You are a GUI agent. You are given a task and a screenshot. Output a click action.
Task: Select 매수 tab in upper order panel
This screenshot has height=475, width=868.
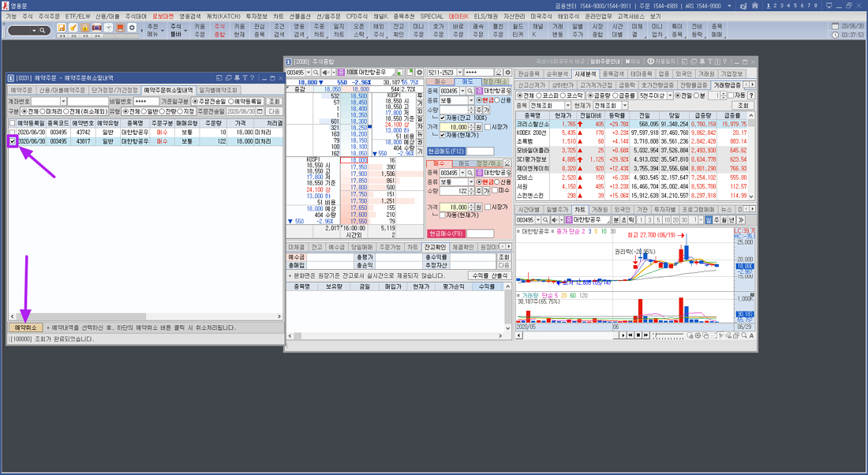tap(440, 82)
